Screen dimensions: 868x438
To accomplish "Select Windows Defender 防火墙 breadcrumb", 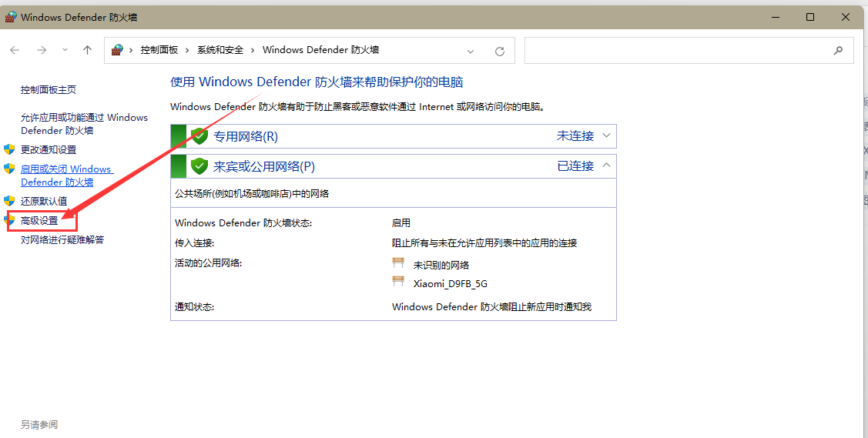I will tap(321, 50).
